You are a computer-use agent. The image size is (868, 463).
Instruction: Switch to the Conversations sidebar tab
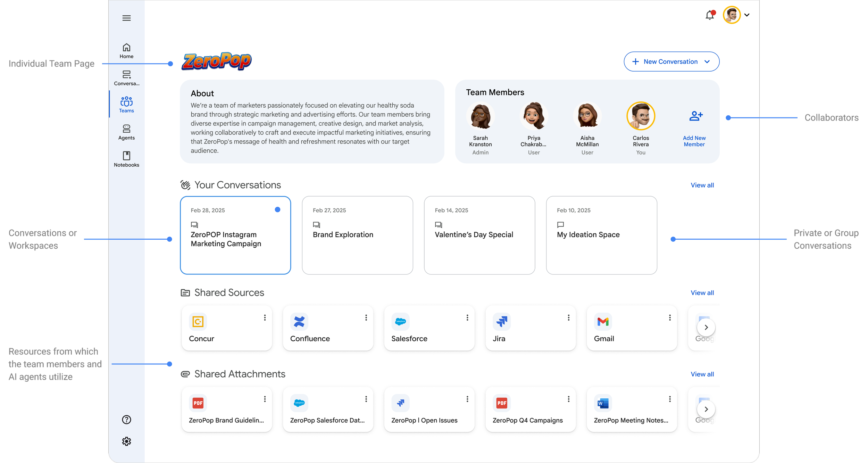point(126,78)
